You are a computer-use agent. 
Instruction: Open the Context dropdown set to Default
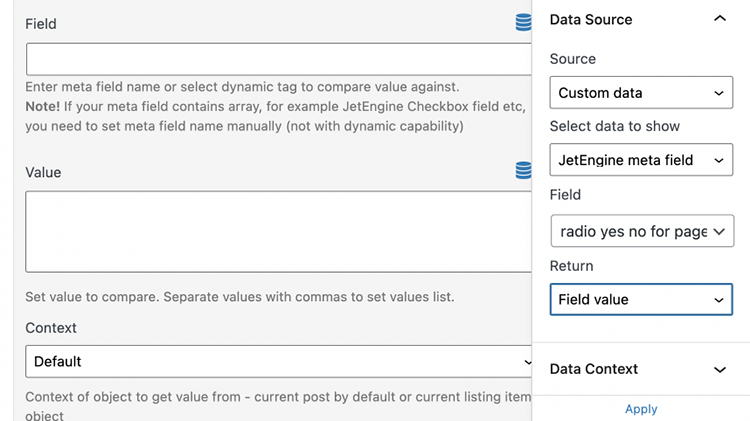278,361
